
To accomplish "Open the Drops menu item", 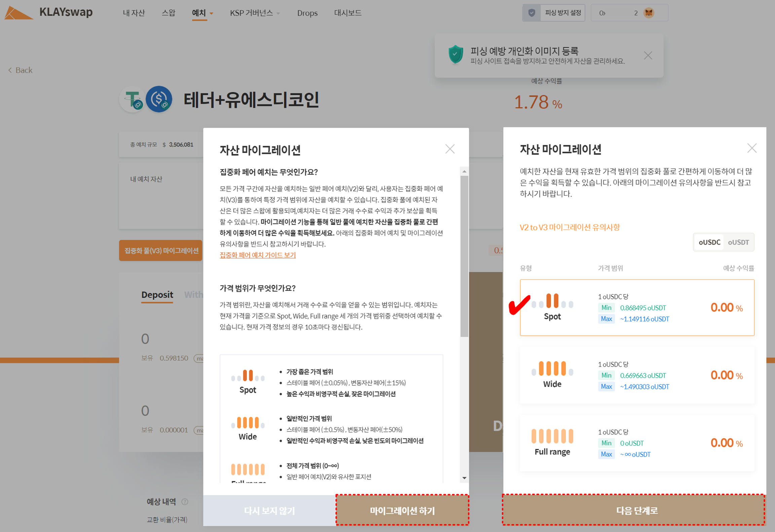I will click(307, 13).
